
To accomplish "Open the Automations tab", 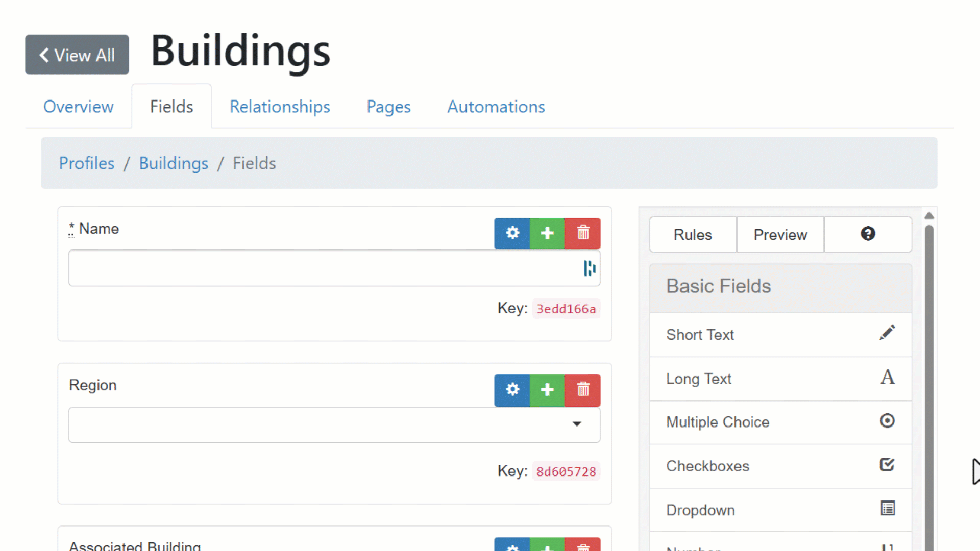I will pos(496,107).
